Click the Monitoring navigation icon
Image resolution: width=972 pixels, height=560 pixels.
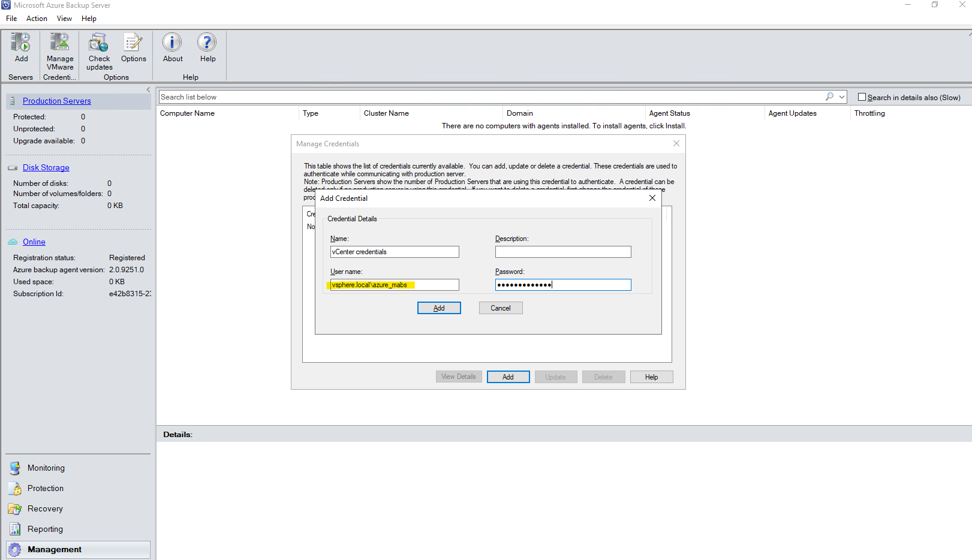pyautogui.click(x=15, y=468)
